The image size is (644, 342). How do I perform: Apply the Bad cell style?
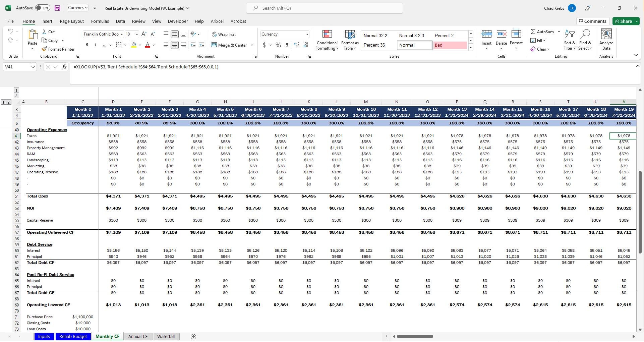click(x=450, y=45)
